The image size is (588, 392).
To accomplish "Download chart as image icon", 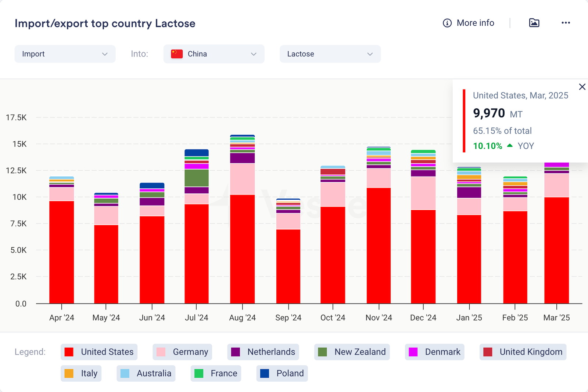I will [534, 23].
